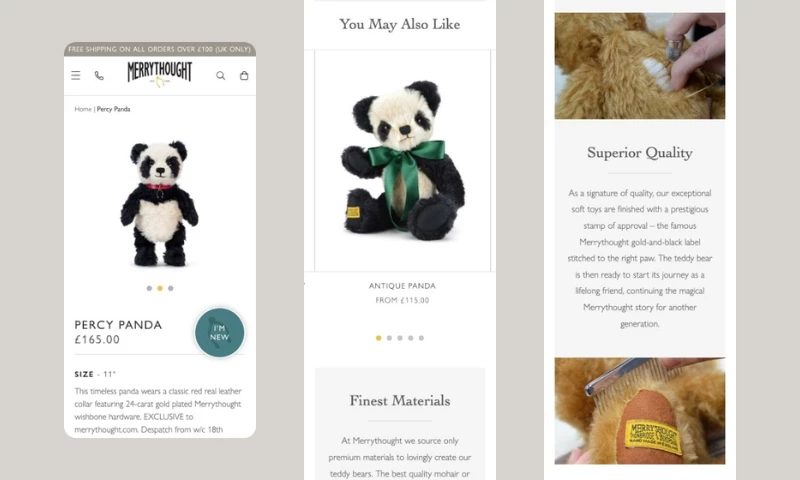This screenshot has height=480, width=800.
Task: Select first yellow carousel dot under Antique Panda
Action: pyautogui.click(x=378, y=338)
